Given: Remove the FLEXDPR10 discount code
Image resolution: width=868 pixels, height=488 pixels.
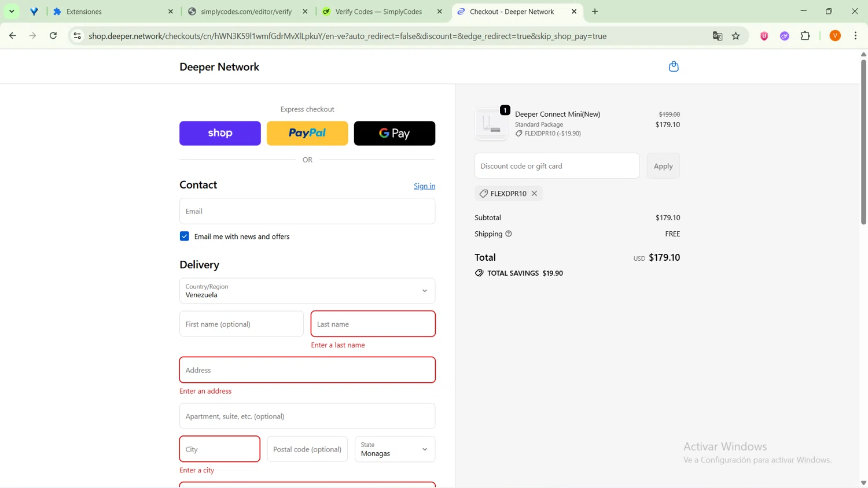Looking at the screenshot, I should coord(534,194).
